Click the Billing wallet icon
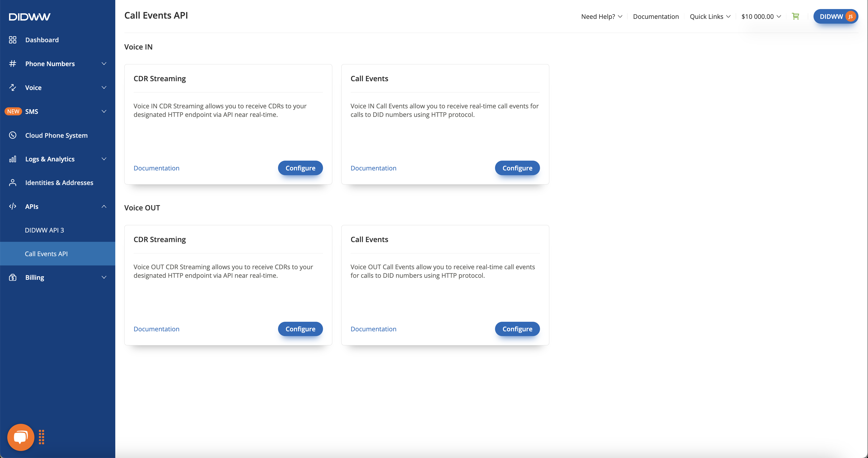 tap(13, 277)
